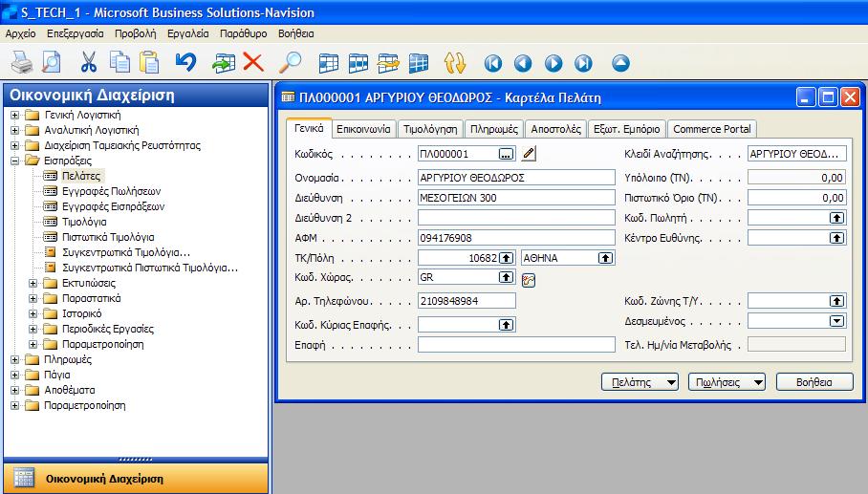Screen dimensions: 868x494
Task: Open Τιμολόγια in navigation tree
Action: (84, 222)
